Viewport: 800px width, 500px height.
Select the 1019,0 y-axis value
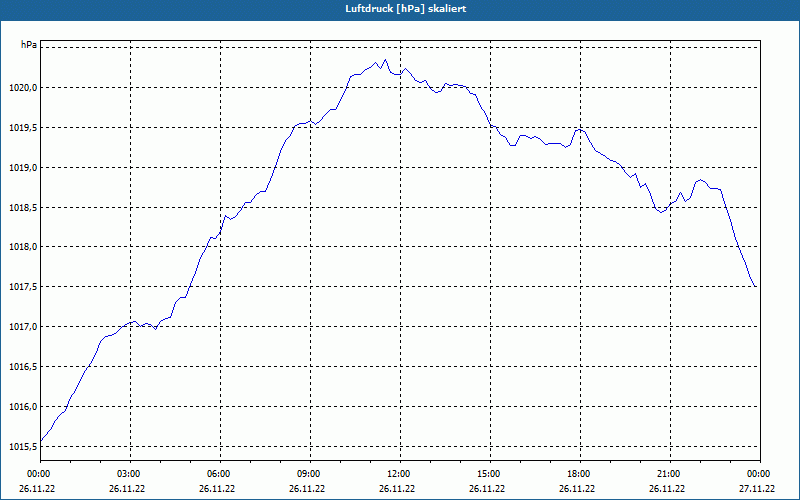tap(23, 167)
